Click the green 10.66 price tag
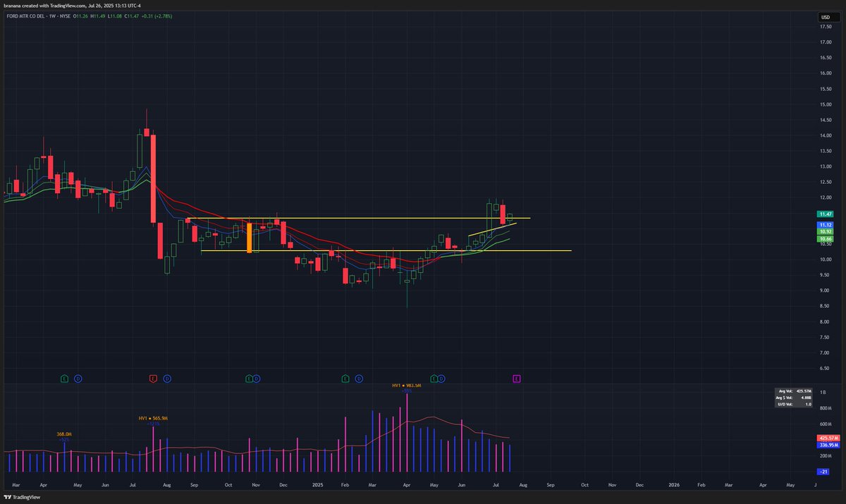 [825, 239]
